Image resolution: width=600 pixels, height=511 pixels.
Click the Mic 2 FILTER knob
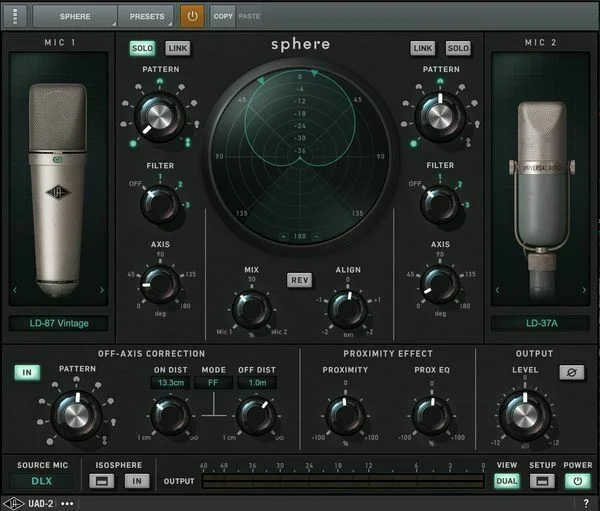click(440, 204)
